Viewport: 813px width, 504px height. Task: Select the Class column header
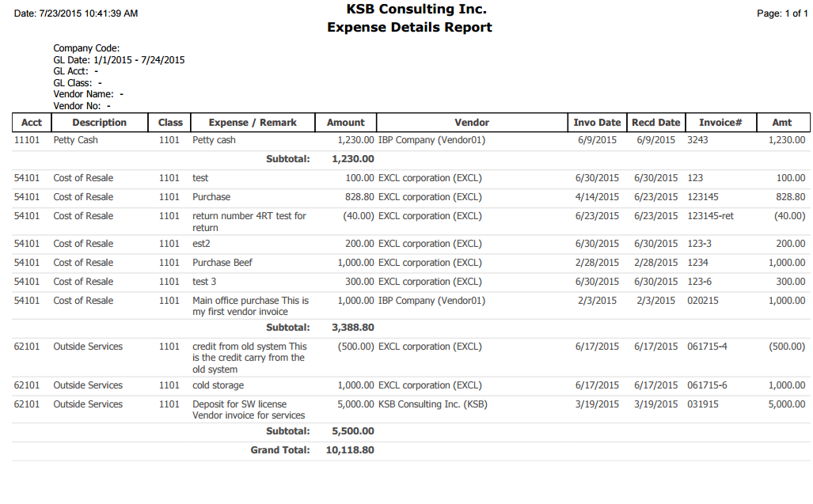pyautogui.click(x=170, y=123)
